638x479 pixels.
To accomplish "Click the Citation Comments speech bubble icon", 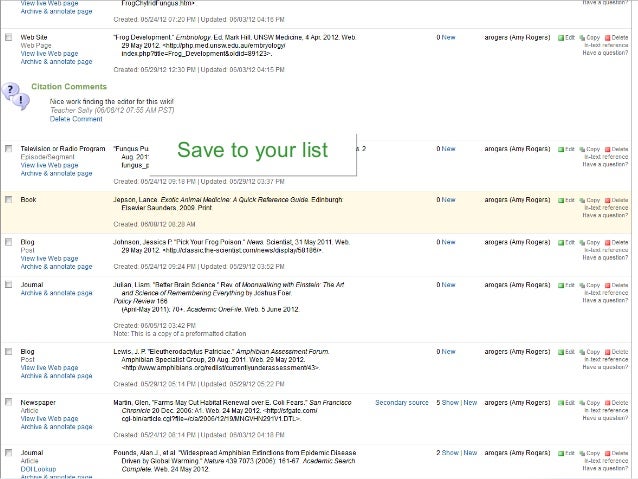I will [x=16, y=96].
